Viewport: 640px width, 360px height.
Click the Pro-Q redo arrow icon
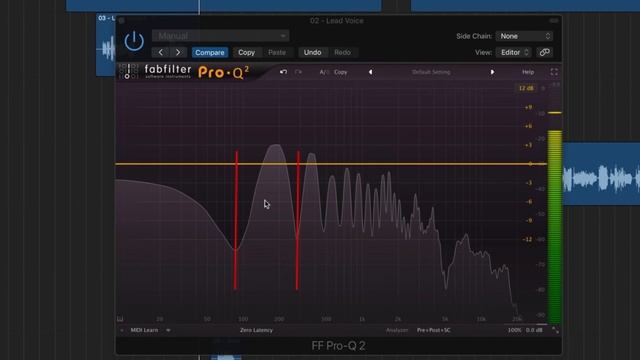[298, 72]
